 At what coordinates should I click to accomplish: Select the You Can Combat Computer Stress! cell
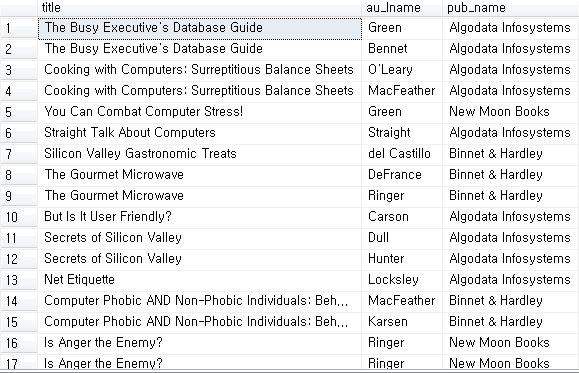tap(199, 112)
